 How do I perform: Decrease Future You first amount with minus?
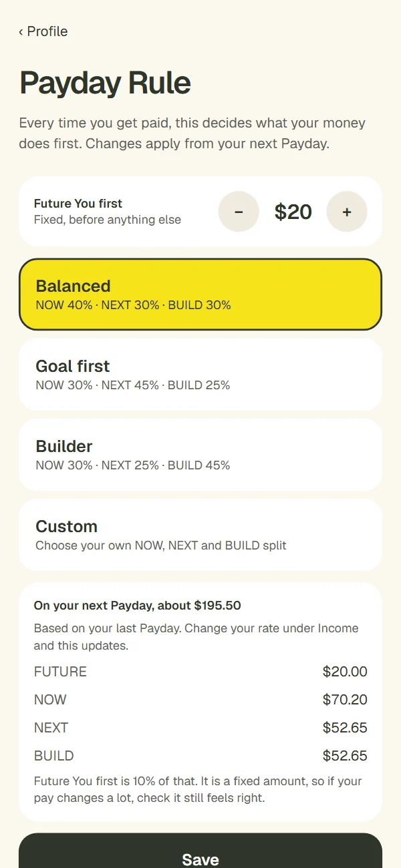tap(239, 212)
